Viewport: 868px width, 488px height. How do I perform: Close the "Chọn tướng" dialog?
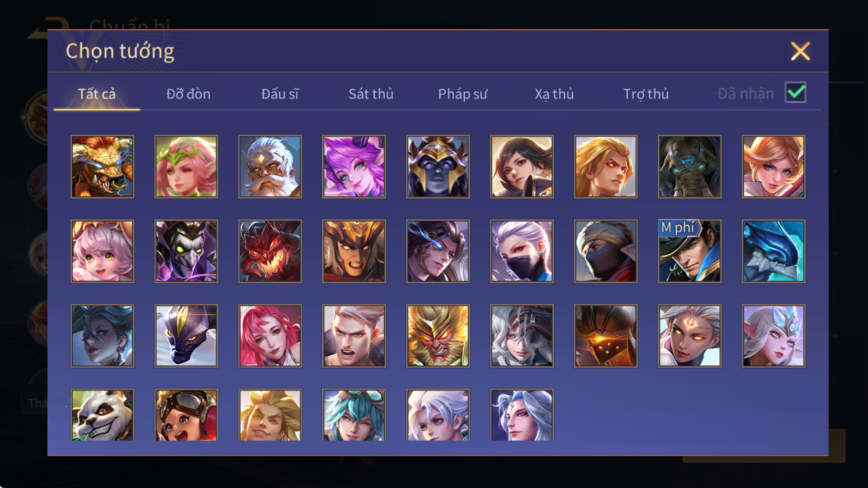[800, 52]
